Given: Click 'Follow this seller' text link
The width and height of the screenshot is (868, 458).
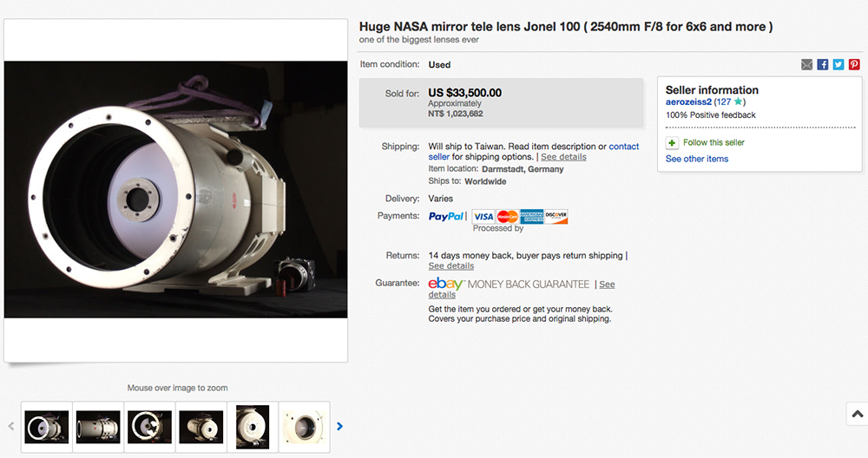Looking at the screenshot, I should [713, 143].
